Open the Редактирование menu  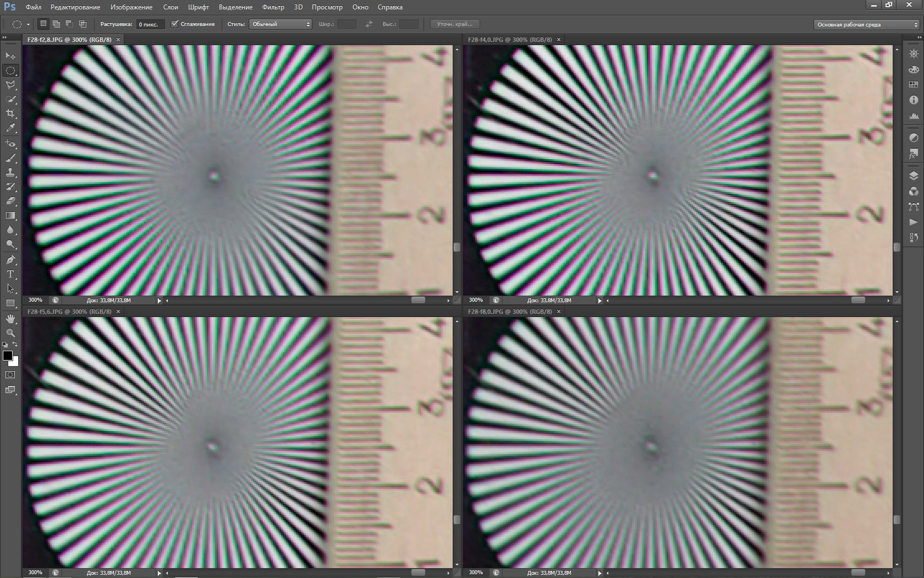[x=75, y=7]
